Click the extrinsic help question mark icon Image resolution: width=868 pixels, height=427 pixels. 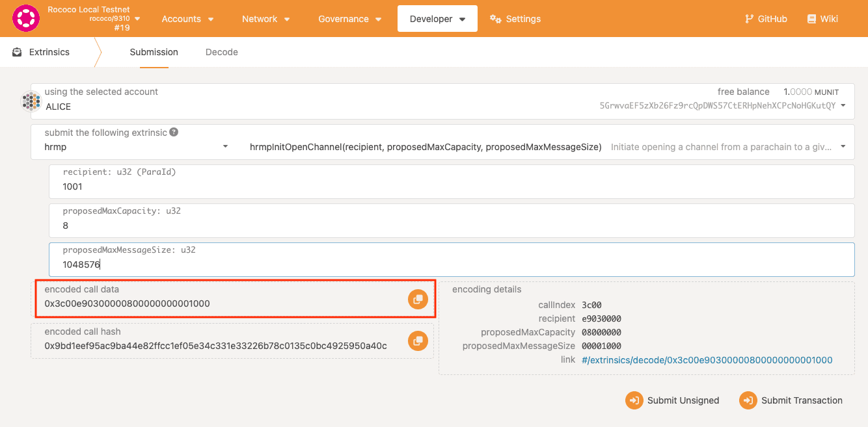172,132
